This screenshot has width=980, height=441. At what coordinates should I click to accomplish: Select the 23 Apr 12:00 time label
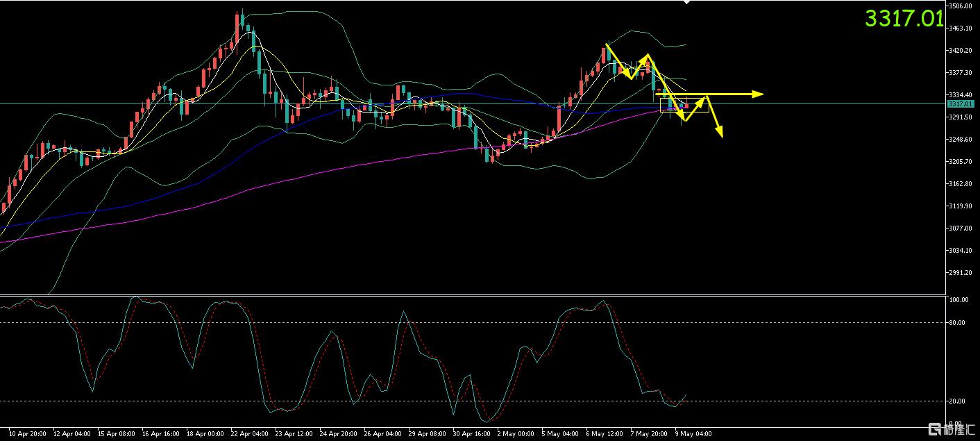(296, 433)
